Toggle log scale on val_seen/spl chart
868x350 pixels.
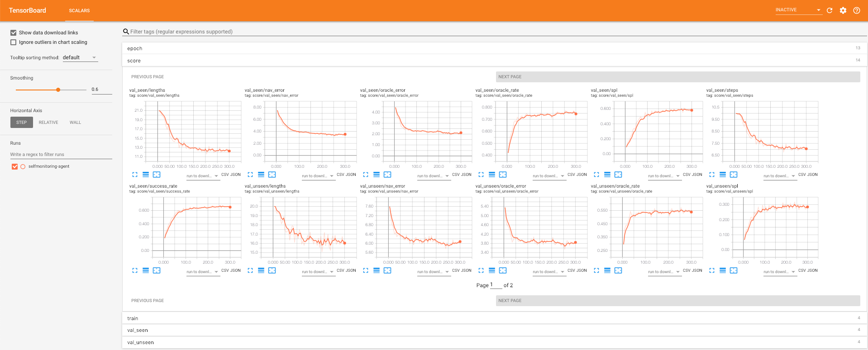[x=607, y=175]
